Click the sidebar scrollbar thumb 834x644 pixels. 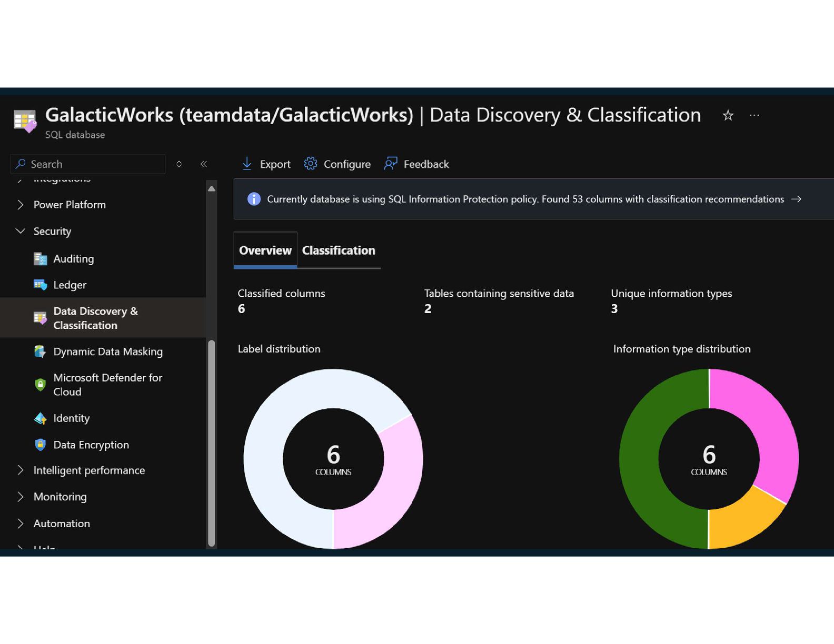pos(212,443)
